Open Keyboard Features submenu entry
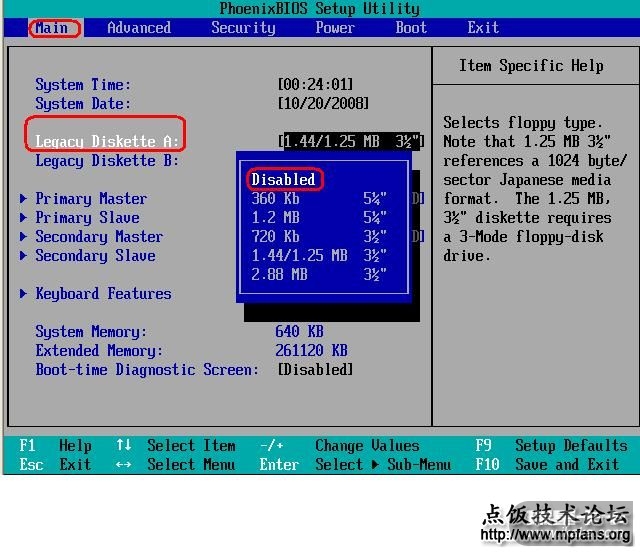 click(x=103, y=294)
